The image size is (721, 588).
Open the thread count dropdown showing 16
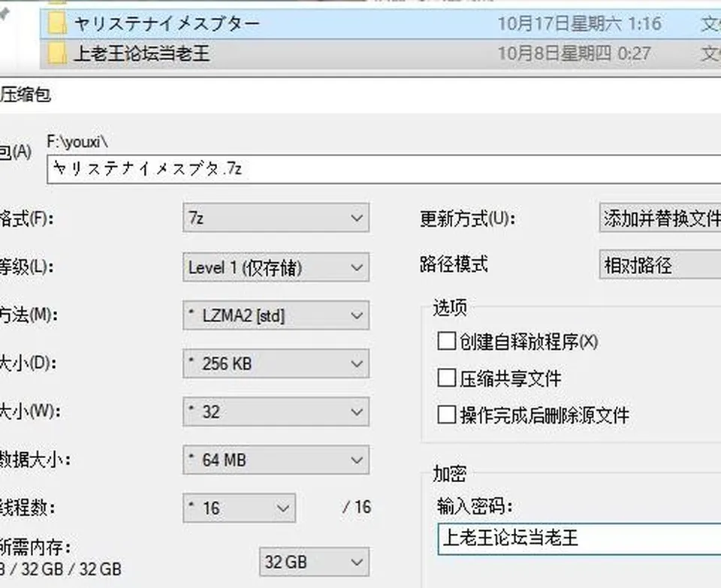pos(239,508)
